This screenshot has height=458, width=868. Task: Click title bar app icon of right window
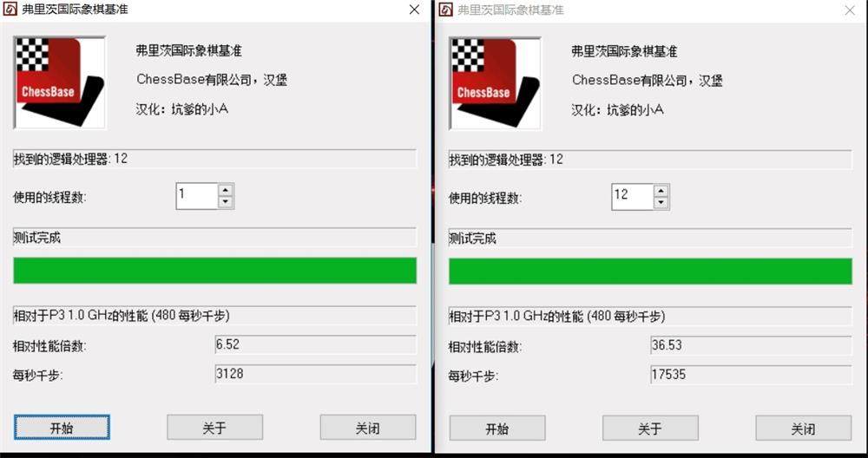point(445,10)
